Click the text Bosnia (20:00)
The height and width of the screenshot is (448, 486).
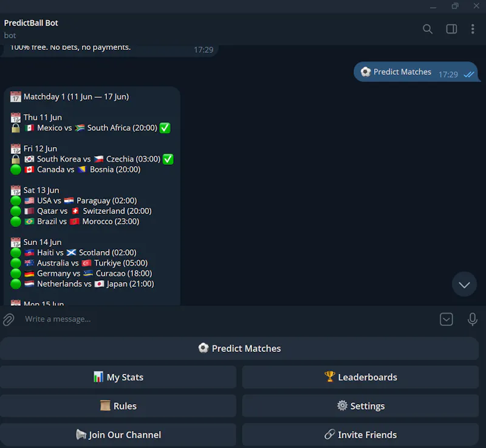115,170
